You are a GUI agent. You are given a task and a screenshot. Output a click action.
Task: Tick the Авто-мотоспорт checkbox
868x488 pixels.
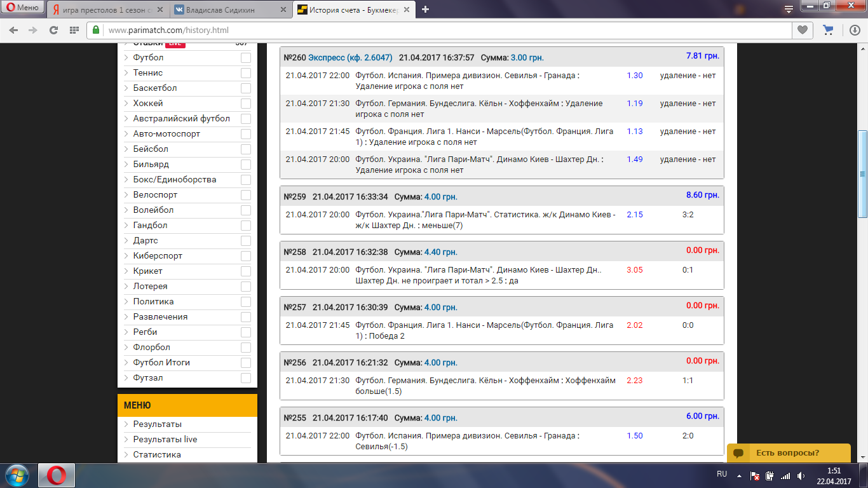[x=245, y=134]
